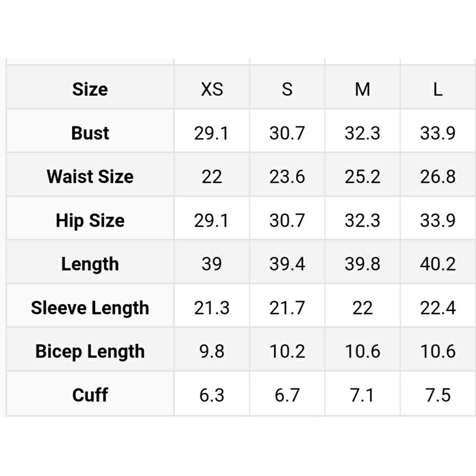Select the M column header
Viewport: 476px width, 476px height.
(362, 89)
